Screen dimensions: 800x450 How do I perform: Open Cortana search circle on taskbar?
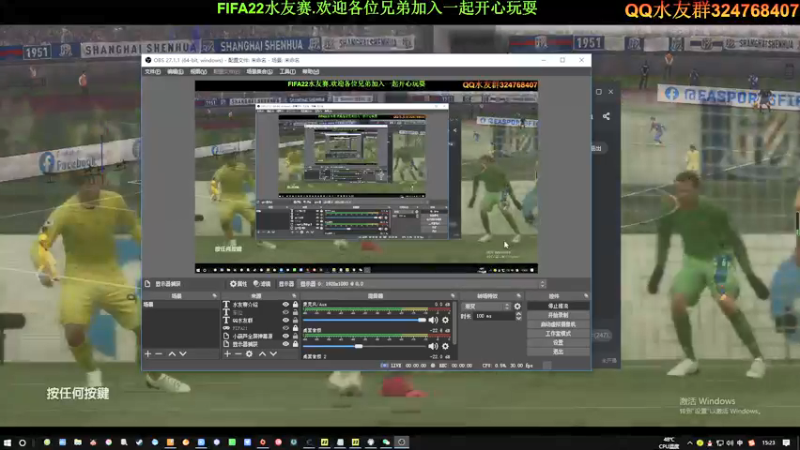coord(22,442)
